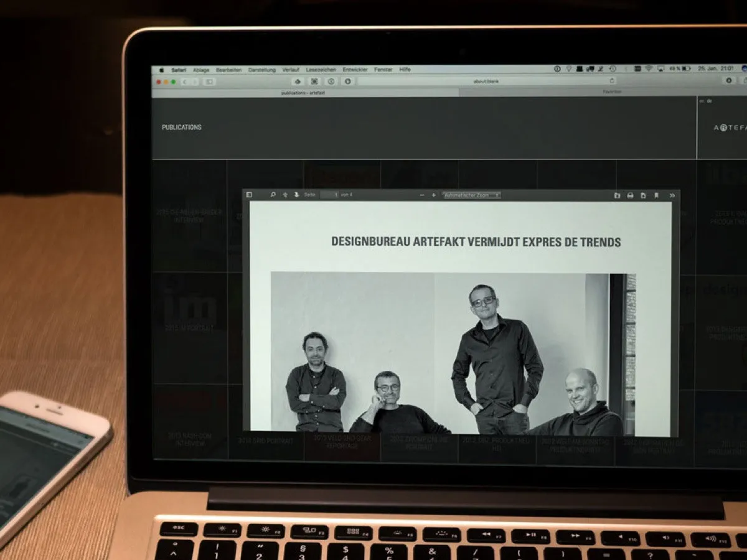Click the battery status in menu bar
Image resolution: width=747 pixels, height=560 pixels.
click(x=680, y=68)
